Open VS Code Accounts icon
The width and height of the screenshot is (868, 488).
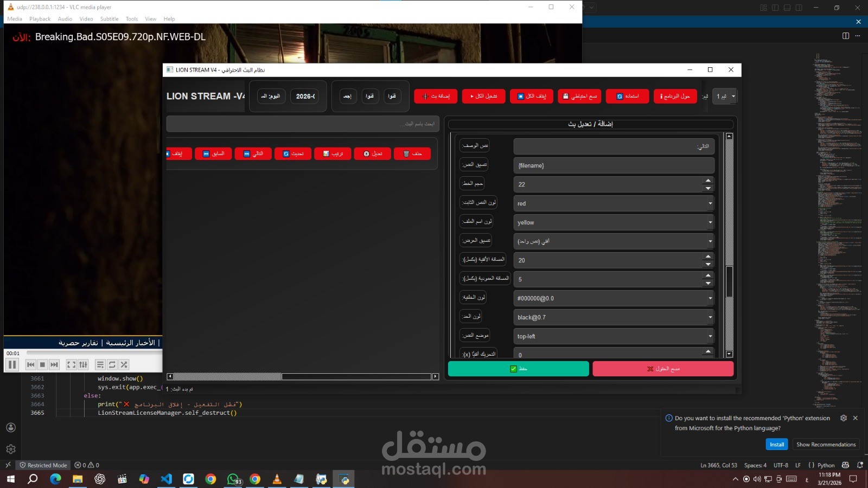[11, 427]
